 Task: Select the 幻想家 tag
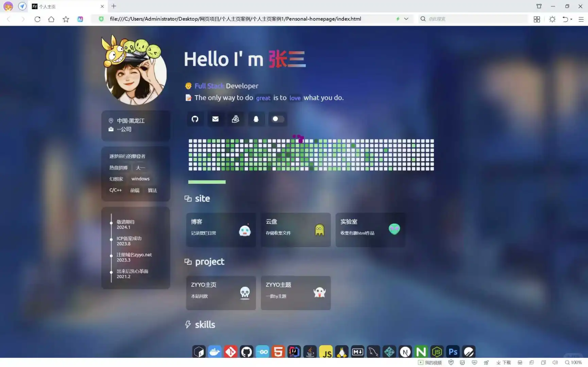pos(116,179)
